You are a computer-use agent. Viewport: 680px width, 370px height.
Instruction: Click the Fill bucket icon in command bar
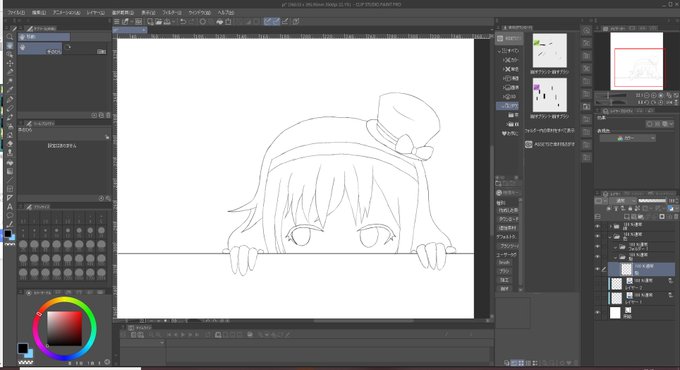[219, 21]
